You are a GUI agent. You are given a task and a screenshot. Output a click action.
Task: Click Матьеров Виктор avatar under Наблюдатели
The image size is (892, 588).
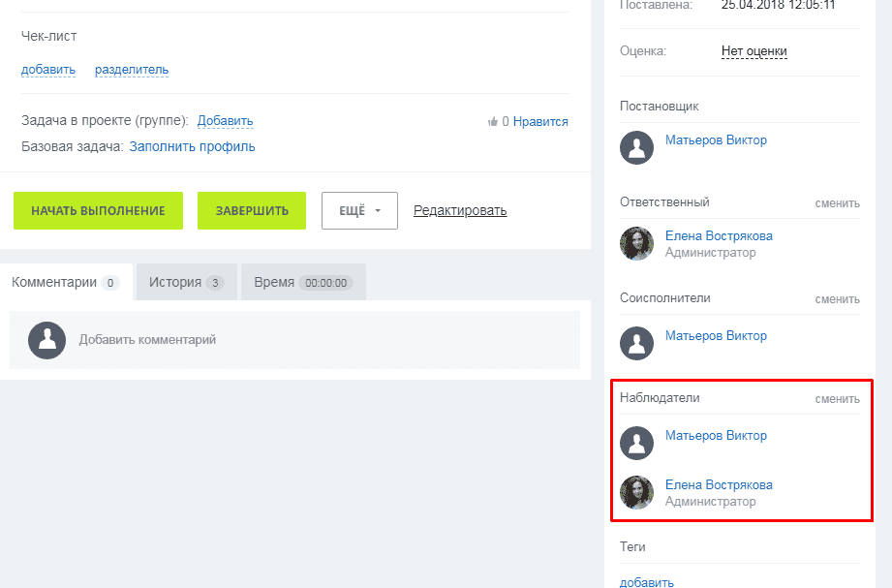tap(636, 444)
